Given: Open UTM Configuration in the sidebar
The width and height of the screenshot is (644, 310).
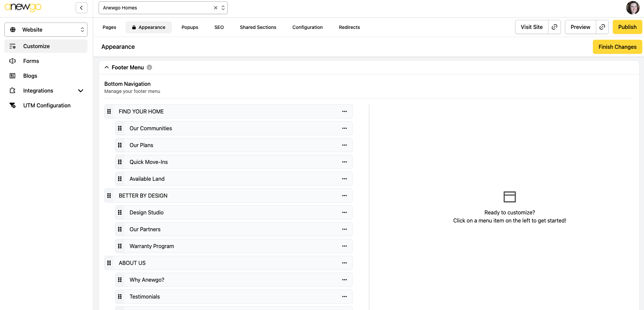Looking at the screenshot, I should [x=47, y=105].
